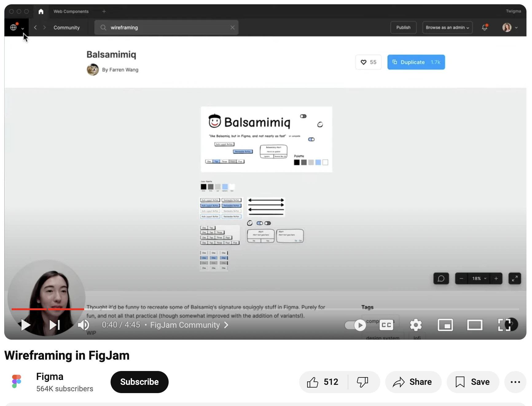
Task: Click the Balsamimiq page title
Action: 111,54
